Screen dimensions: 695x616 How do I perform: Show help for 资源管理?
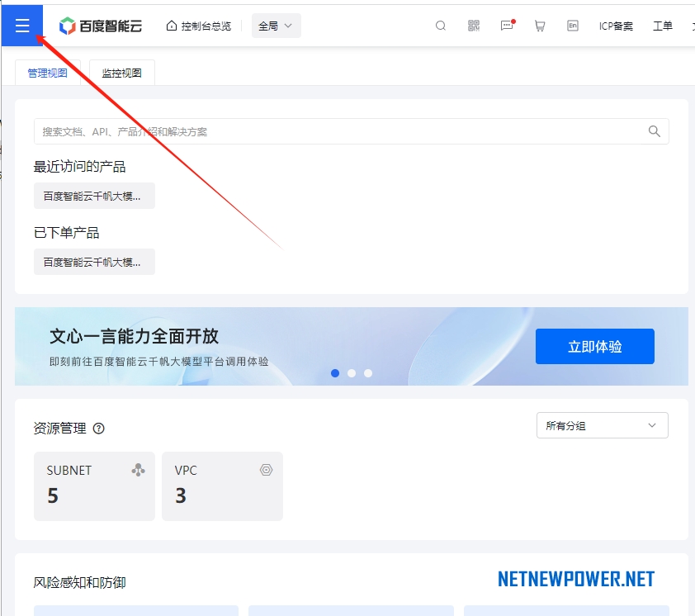[x=98, y=429]
